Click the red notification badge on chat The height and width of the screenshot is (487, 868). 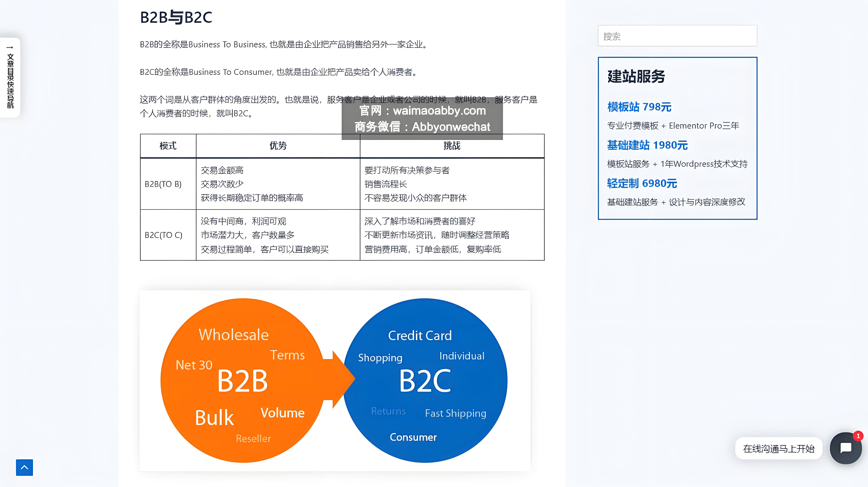pyautogui.click(x=858, y=436)
